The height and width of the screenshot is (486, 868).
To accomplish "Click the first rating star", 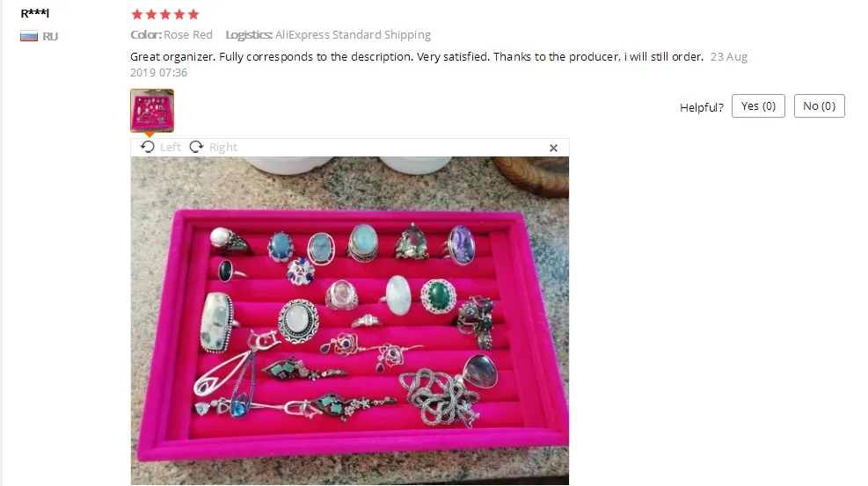I will tap(136, 14).
